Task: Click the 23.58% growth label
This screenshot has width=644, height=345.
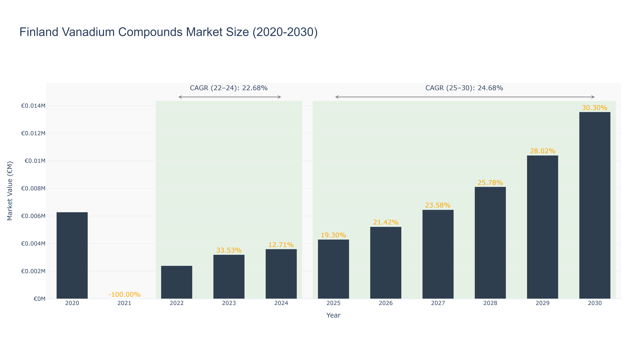Action: click(x=438, y=205)
